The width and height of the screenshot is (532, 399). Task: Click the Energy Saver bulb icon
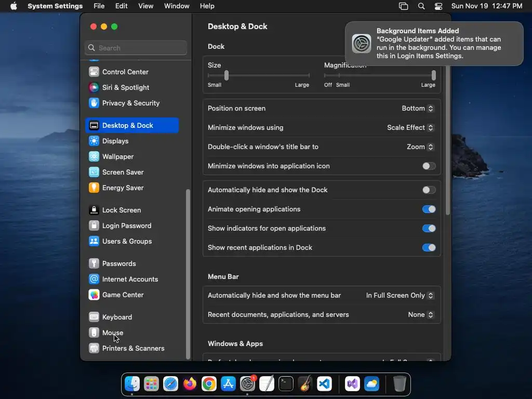coord(94,188)
